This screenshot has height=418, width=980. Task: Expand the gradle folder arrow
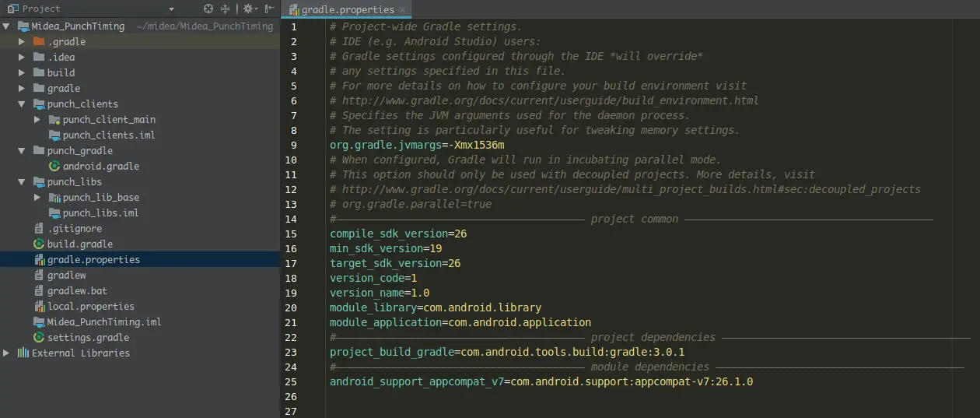[x=22, y=88]
